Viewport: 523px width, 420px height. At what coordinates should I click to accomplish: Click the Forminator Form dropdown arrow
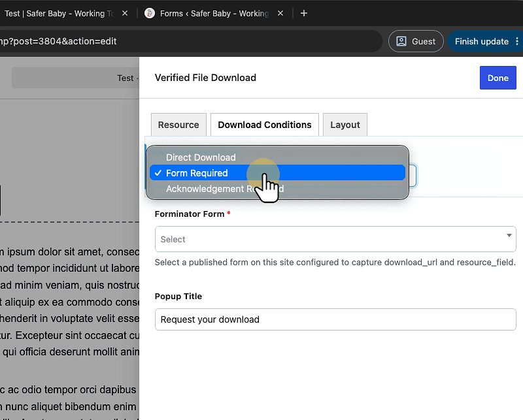[x=509, y=235]
